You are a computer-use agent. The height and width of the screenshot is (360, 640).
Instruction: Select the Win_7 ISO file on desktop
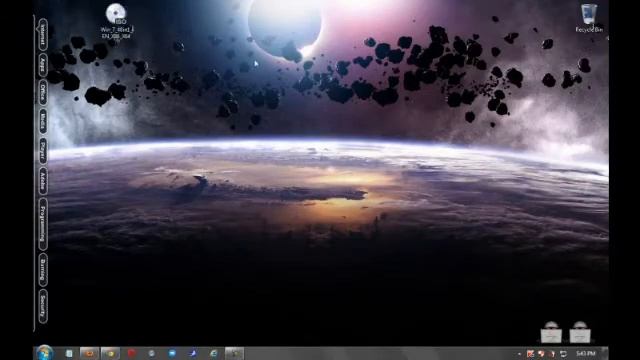117,21
